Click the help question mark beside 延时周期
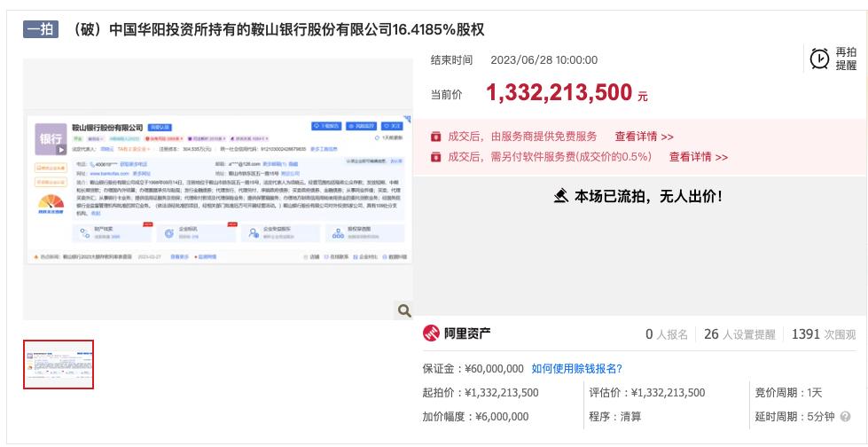 [x=845, y=417]
